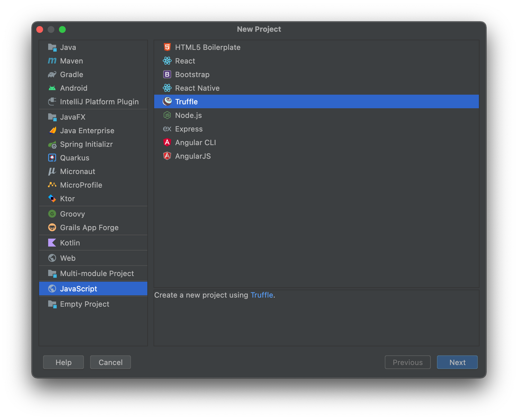Select the React template
Image resolution: width=518 pixels, height=420 pixels.
coord(317,61)
